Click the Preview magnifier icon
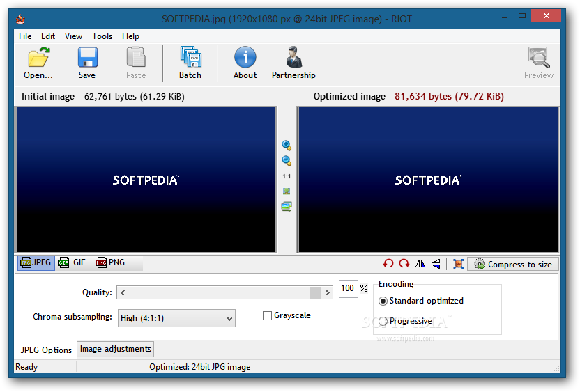The image size is (580, 392). point(539,58)
